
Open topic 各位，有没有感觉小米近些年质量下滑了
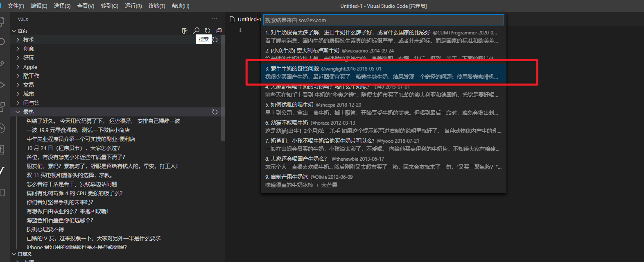click(x=76, y=157)
